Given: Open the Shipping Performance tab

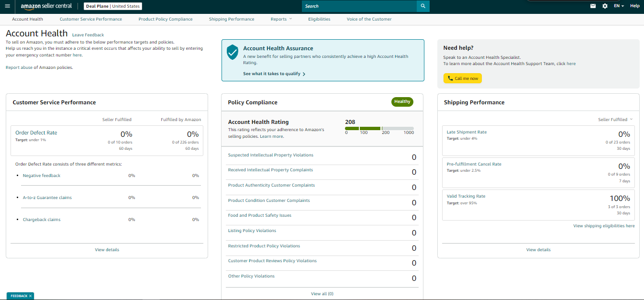Looking at the screenshot, I should (232, 19).
